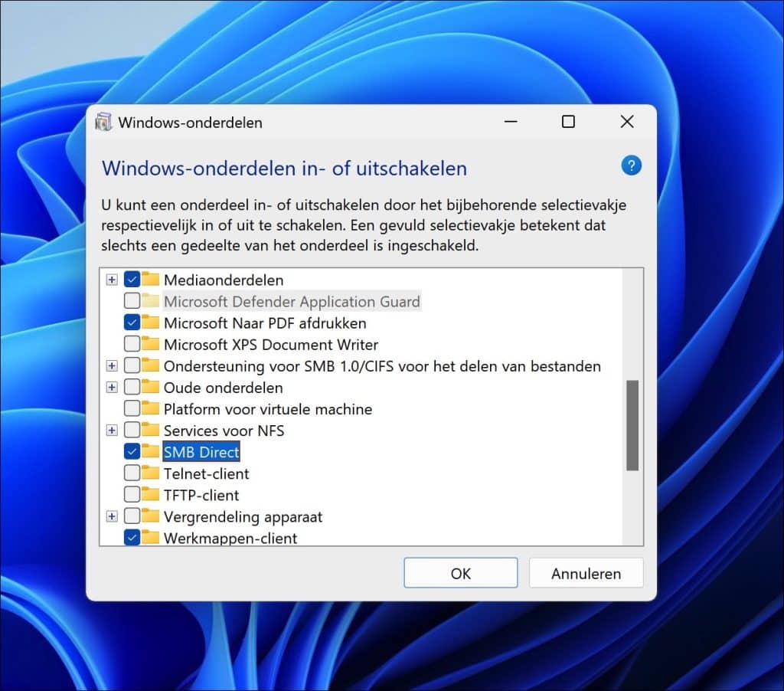Maximize the Windows-onderdelen dialog
Viewport: 784px width, 691px height.
click(568, 122)
